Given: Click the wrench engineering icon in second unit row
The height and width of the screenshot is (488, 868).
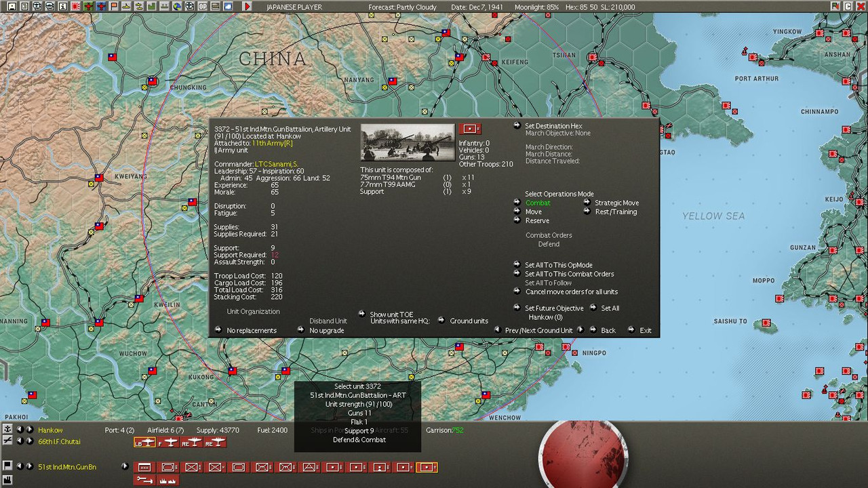Looking at the screenshot, I should 144,480.
